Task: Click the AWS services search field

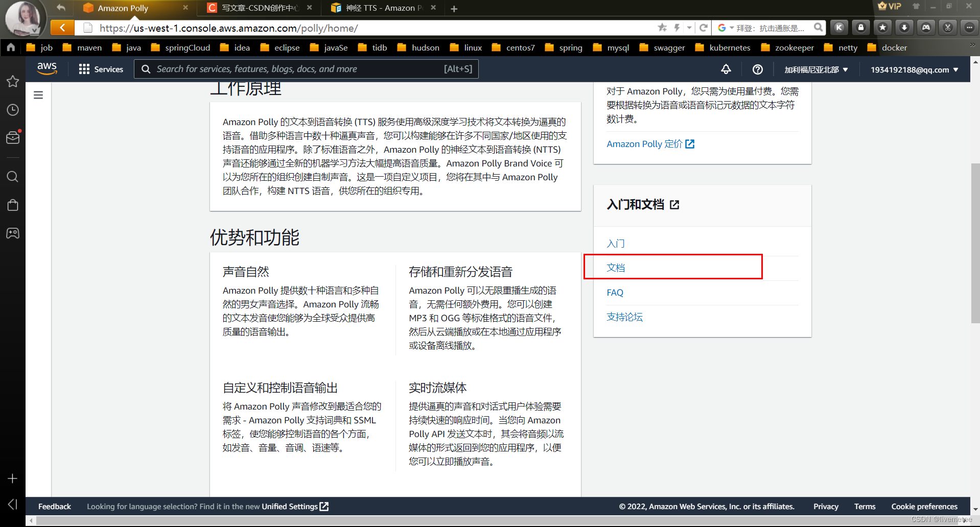Action: (x=306, y=69)
